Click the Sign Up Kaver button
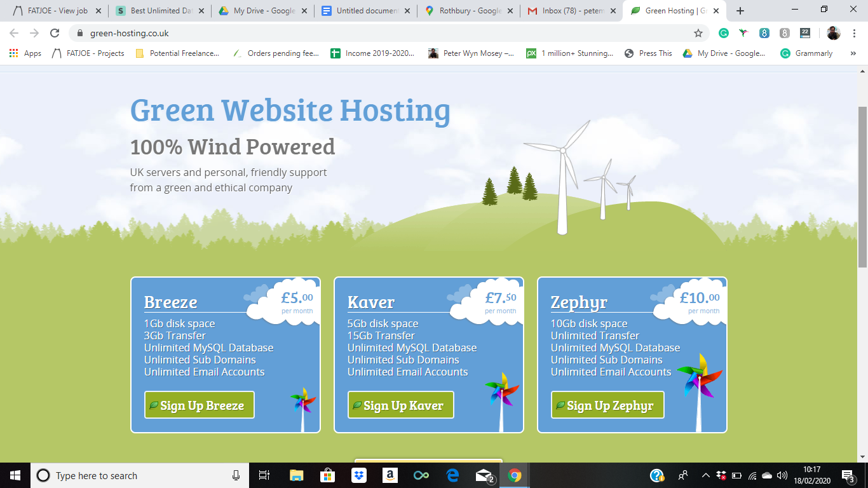The height and width of the screenshot is (488, 868). click(401, 405)
